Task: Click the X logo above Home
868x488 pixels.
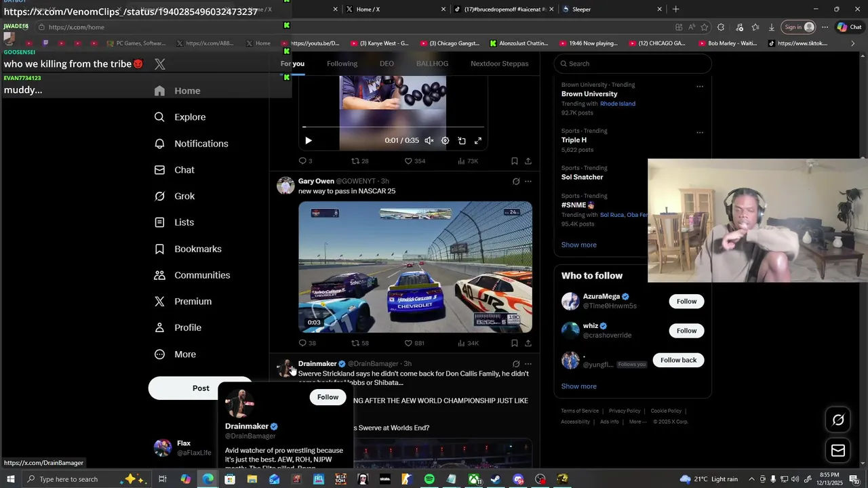Action: pos(159,64)
